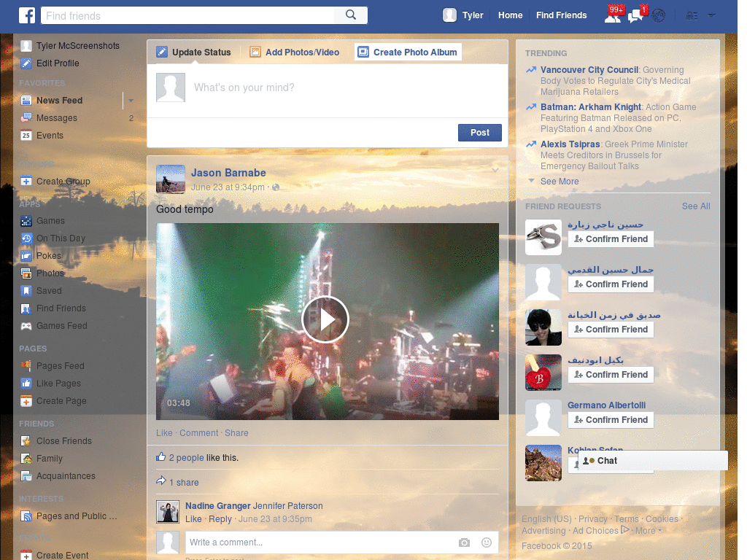Collapse the See More trending chevron
The image size is (747, 560).
point(530,181)
